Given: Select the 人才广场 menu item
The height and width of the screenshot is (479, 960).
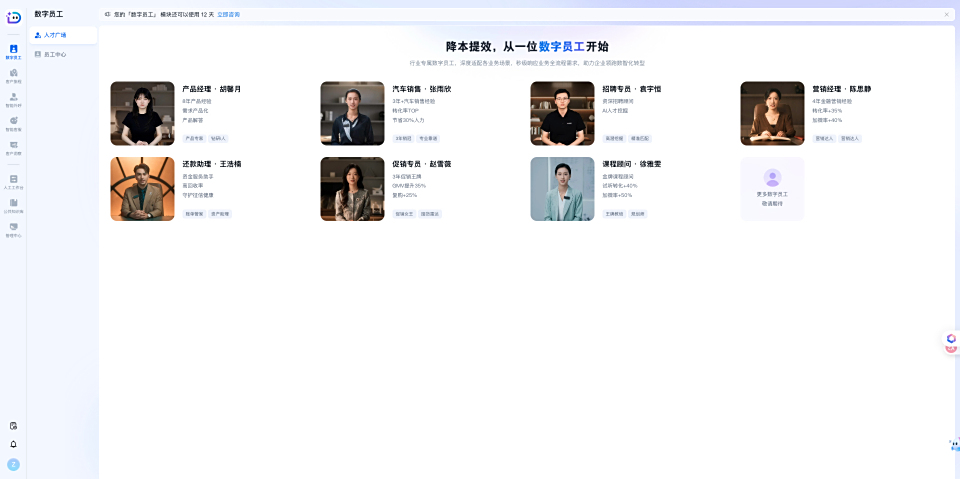Looking at the screenshot, I should 62,35.
